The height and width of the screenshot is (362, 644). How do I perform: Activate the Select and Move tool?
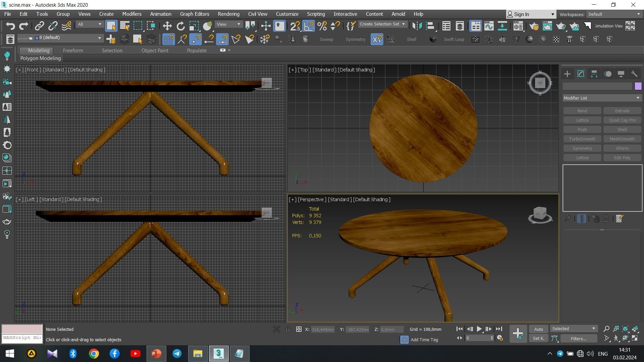coord(167,26)
